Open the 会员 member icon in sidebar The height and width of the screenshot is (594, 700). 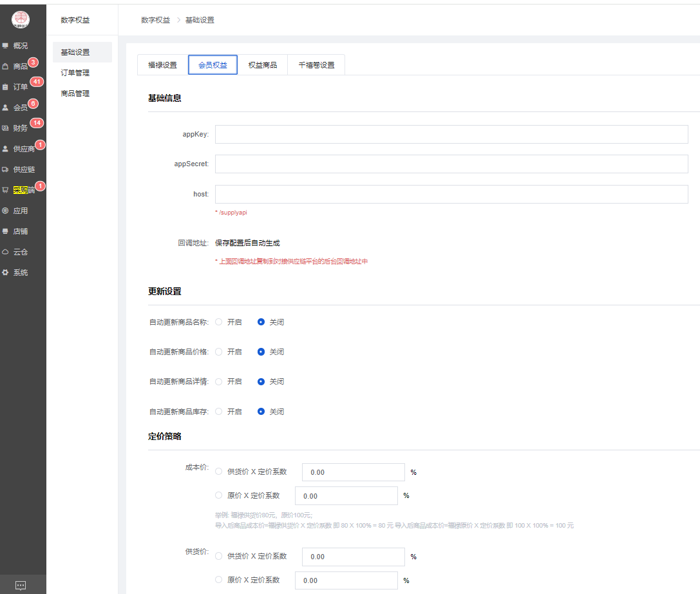click(6, 108)
